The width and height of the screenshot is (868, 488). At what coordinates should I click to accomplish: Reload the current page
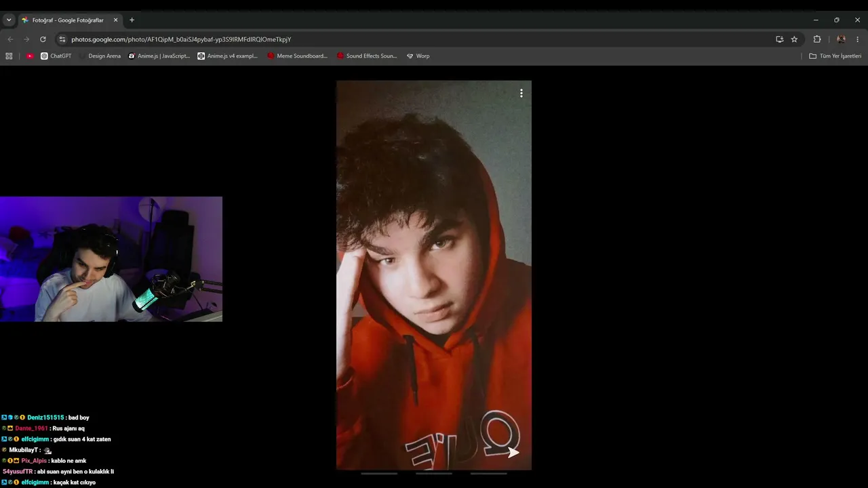43,39
